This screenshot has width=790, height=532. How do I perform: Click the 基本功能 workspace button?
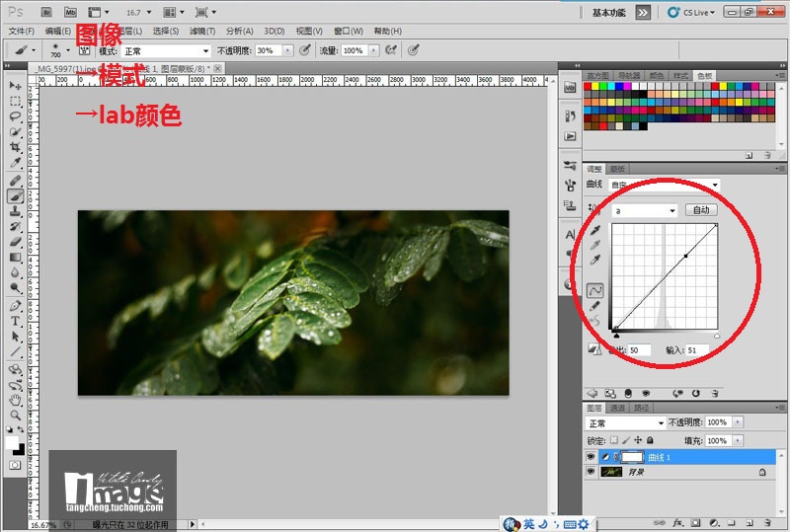(x=609, y=13)
